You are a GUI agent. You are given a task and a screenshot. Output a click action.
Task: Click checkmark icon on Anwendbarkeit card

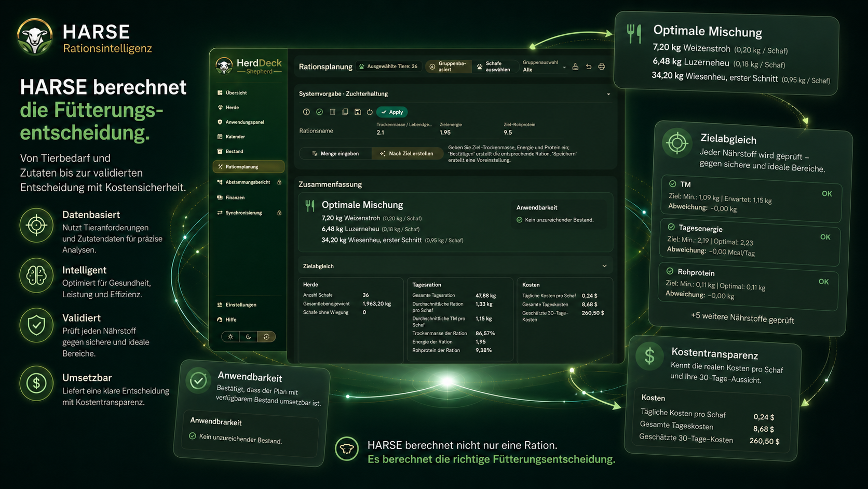coord(198,381)
